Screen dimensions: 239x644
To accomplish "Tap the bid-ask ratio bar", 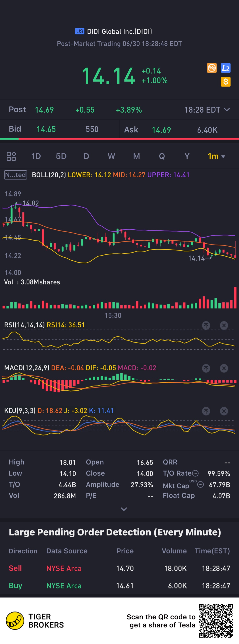I will [x=119, y=139].
